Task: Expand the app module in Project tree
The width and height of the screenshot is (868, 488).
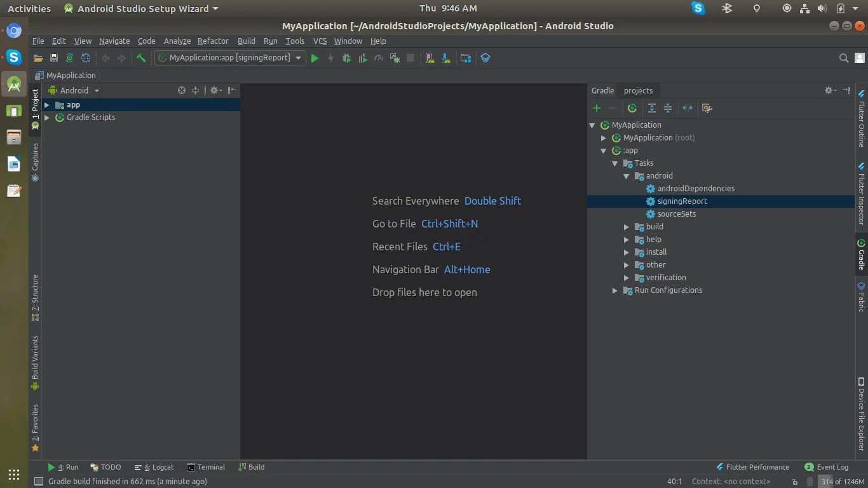Action: tap(47, 105)
